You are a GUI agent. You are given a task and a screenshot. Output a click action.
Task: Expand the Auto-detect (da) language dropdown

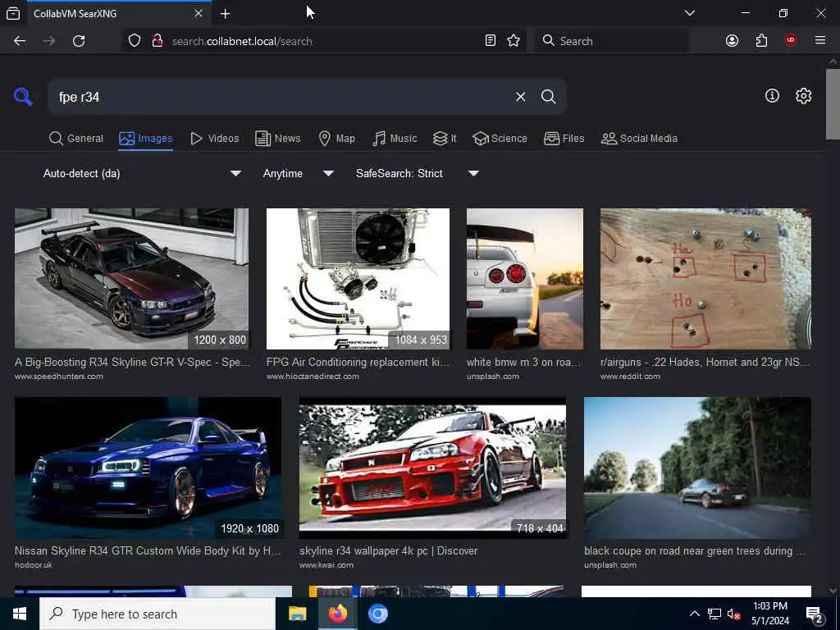[142, 174]
